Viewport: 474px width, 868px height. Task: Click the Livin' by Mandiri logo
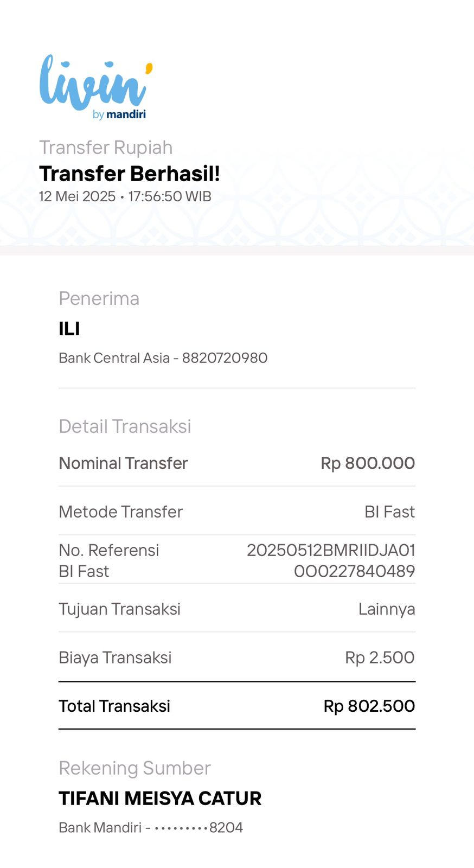point(95,87)
